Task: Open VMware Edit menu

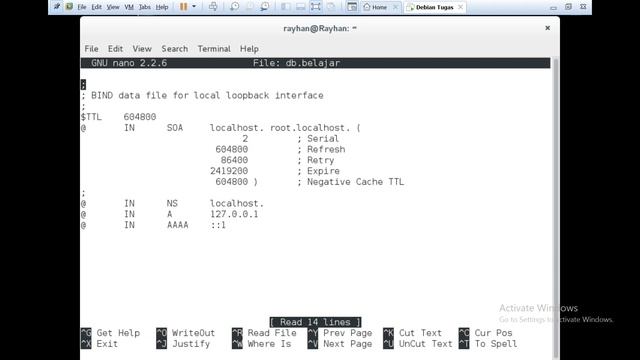Action: pos(96,7)
